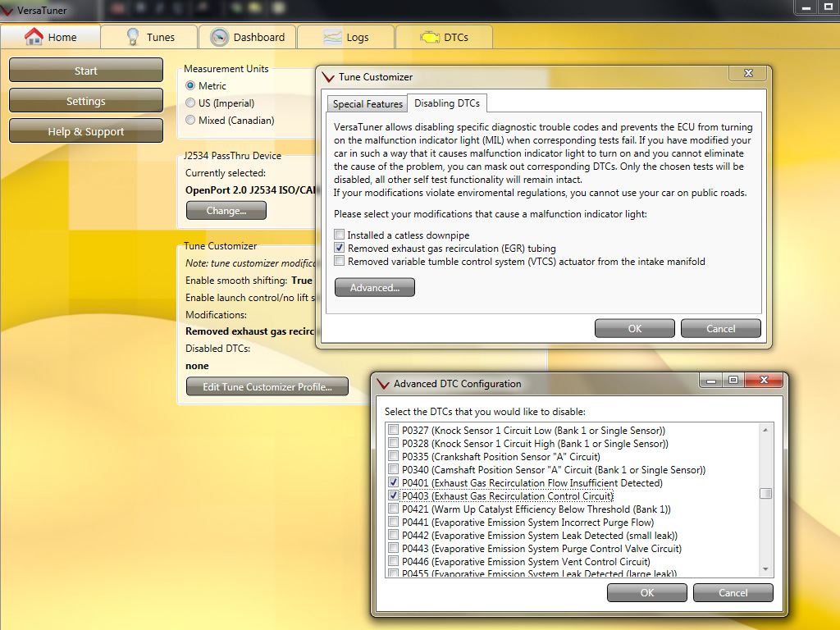Open the Dashboard tab
Screen dimensions: 840x630
click(x=247, y=37)
